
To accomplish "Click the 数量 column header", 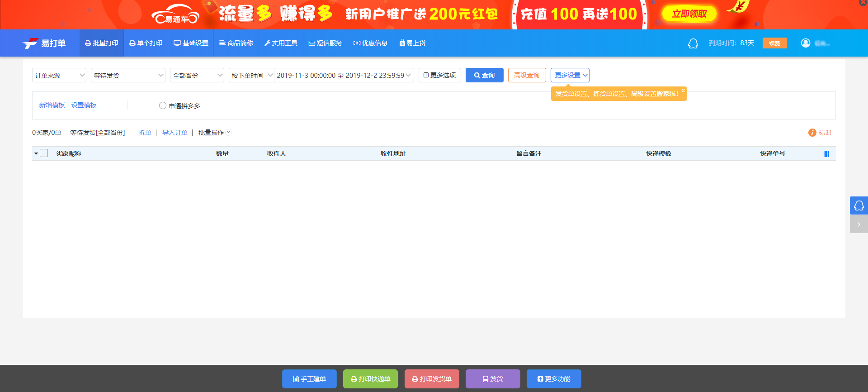I will click(x=222, y=153).
